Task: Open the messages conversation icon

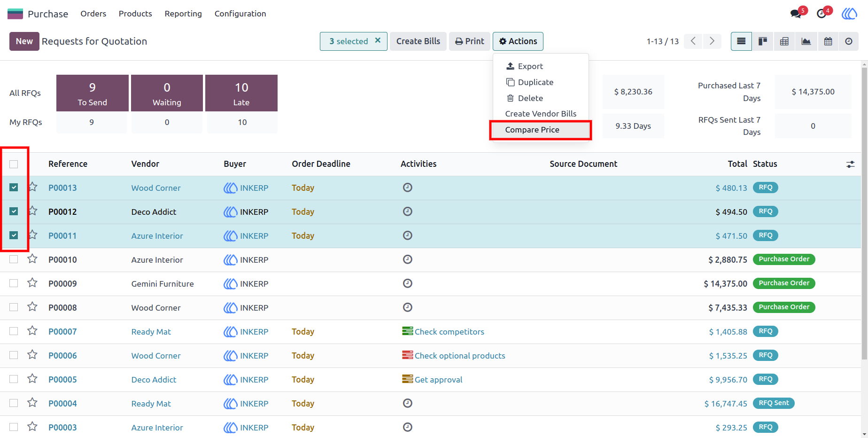Action: 796,14
